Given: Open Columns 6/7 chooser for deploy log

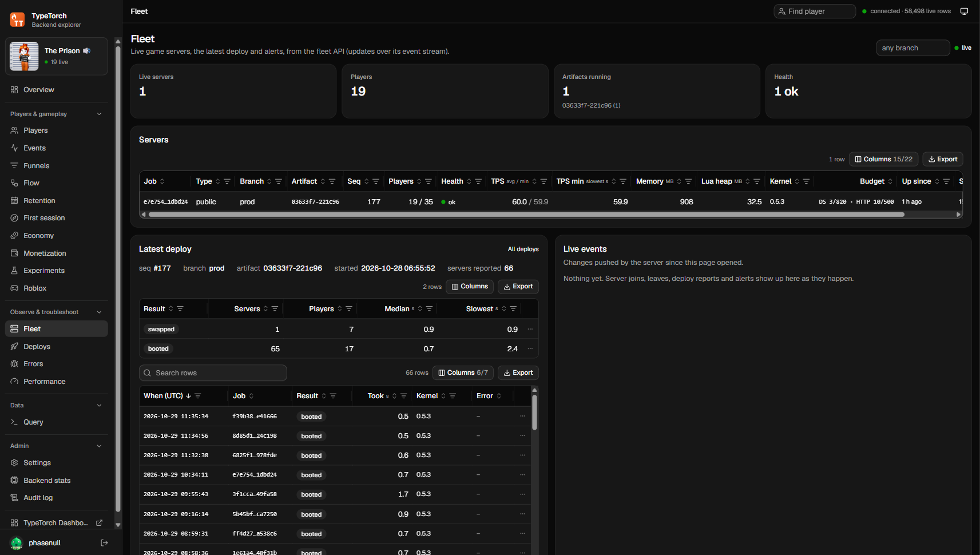Looking at the screenshot, I should click(x=463, y=373).
